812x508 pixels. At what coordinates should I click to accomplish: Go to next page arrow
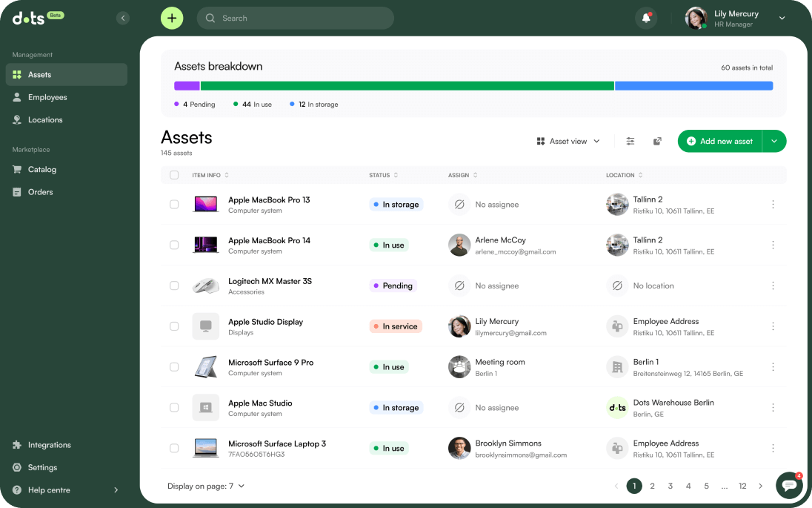(760, 486)
